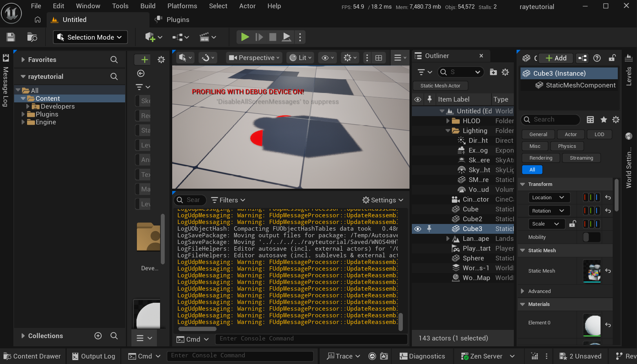
Task: Open the Build menu
Action: coord(148,6)
